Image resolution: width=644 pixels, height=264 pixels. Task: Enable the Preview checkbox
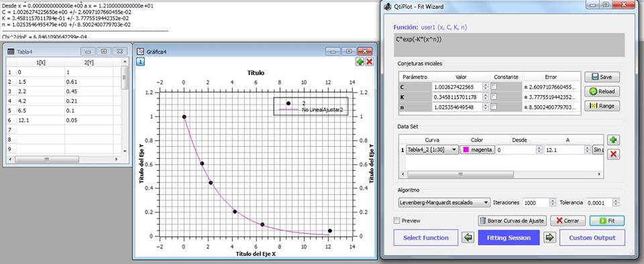(x=396, y=220)
